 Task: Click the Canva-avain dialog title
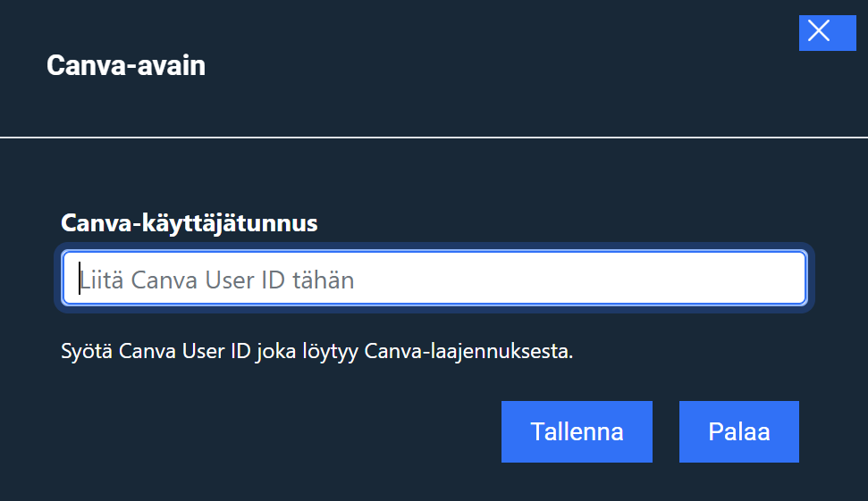126,65
